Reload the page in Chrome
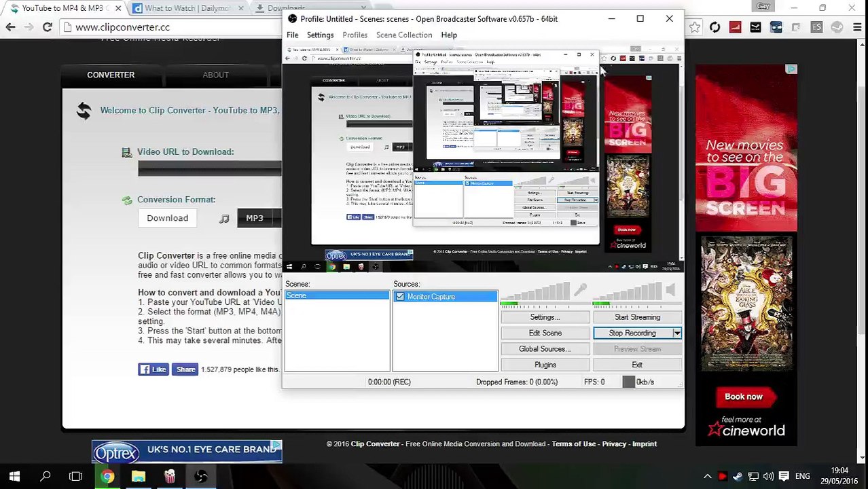Image resolution: width=868 pixels, height=489 pixels. (47, 27)
